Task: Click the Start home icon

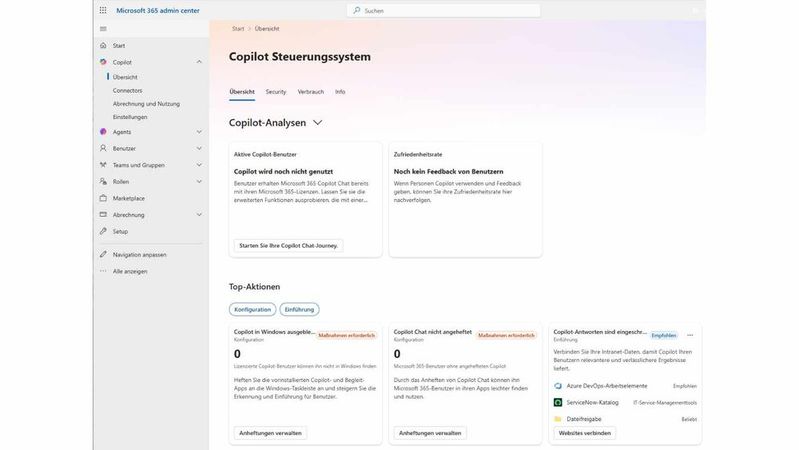Action: (103, 45)
